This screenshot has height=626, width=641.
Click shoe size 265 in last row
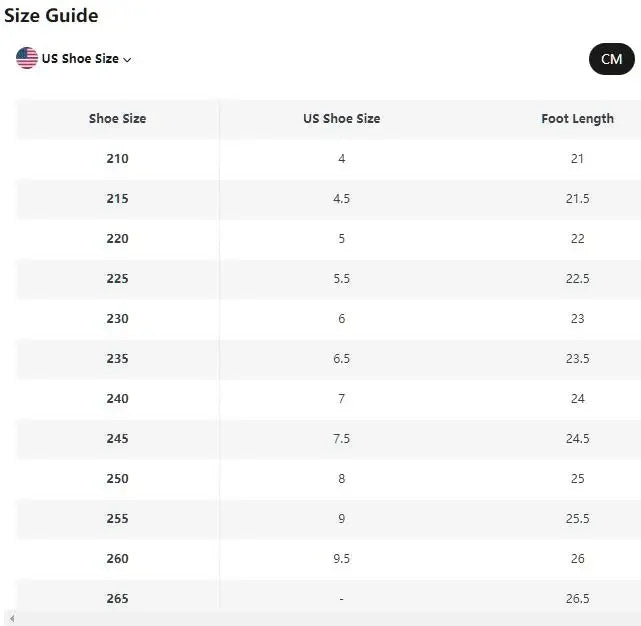point(117,599)
